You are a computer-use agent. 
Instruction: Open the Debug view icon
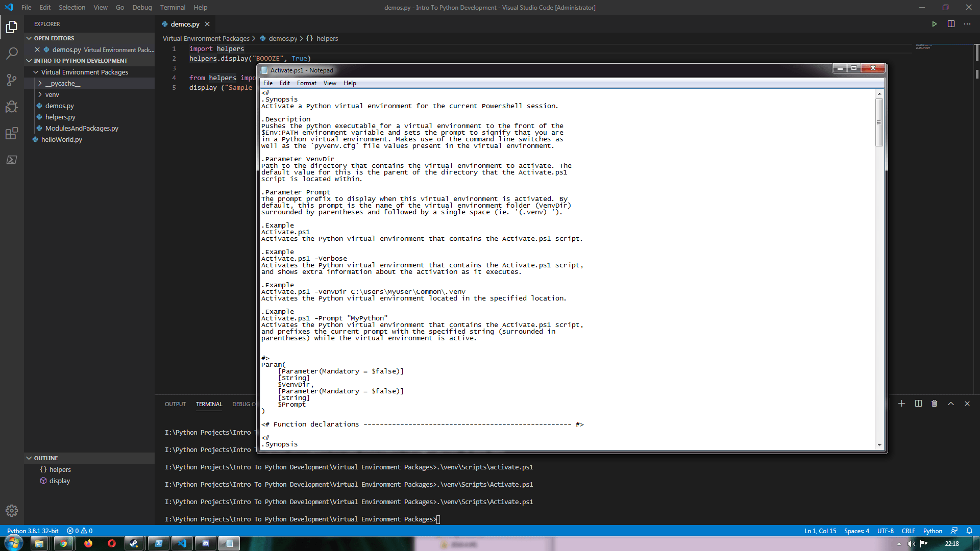point(12,107)
